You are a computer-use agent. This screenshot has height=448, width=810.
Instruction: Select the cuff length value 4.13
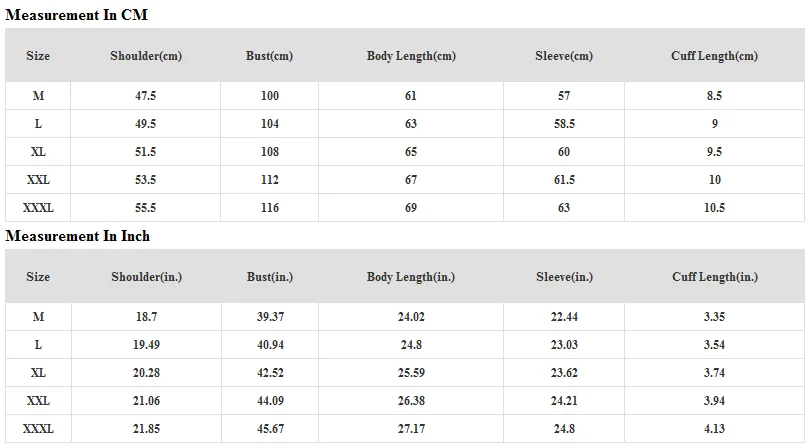714,428
